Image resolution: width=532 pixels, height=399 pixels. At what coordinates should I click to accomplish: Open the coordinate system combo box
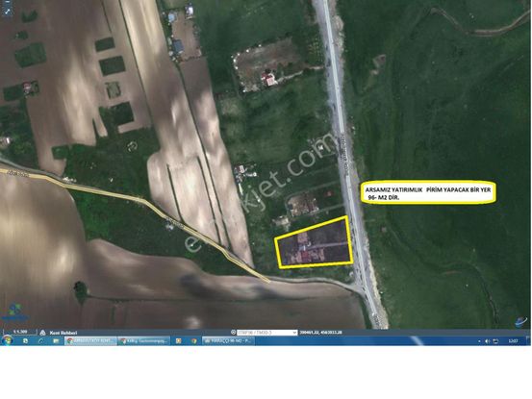[267, 333]
